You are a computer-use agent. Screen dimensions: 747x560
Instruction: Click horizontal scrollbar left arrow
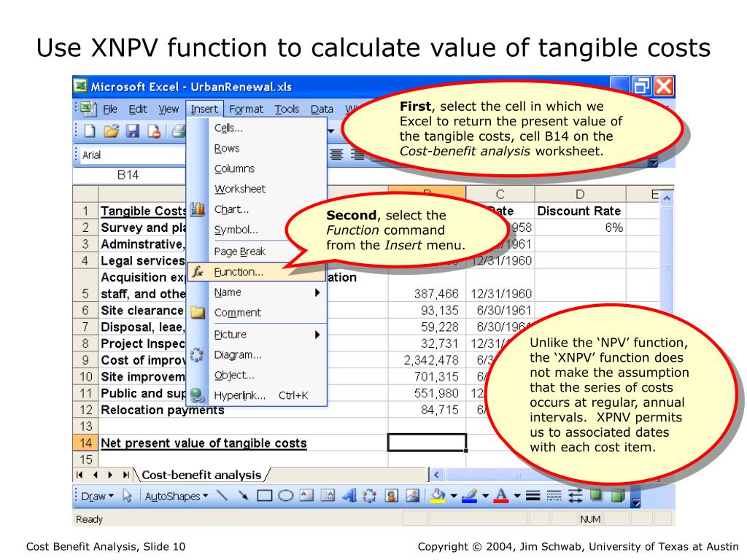(x=436, y=475)
